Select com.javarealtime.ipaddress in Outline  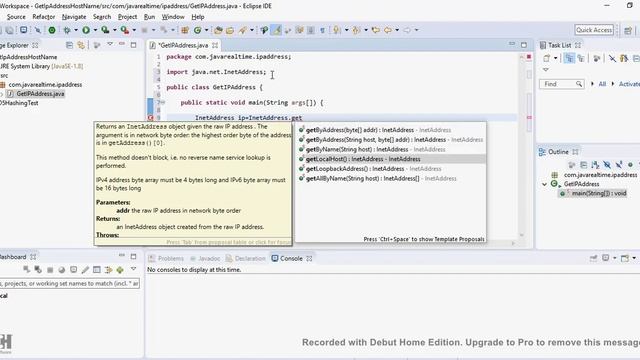pos(600,175)
